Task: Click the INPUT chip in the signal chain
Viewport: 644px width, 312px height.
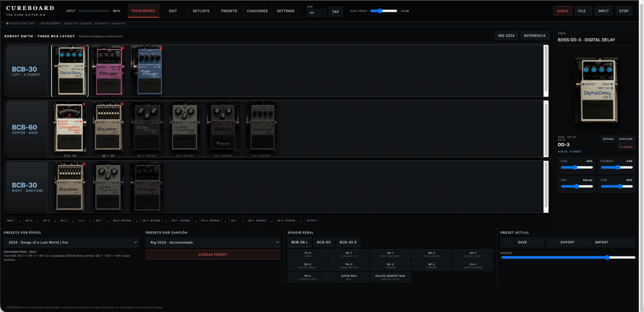Action: [10, 221]
